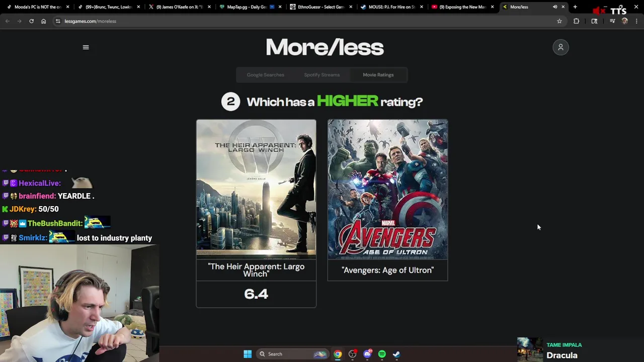
Task: Open the browser home page icon
Action: click(43, 21)
